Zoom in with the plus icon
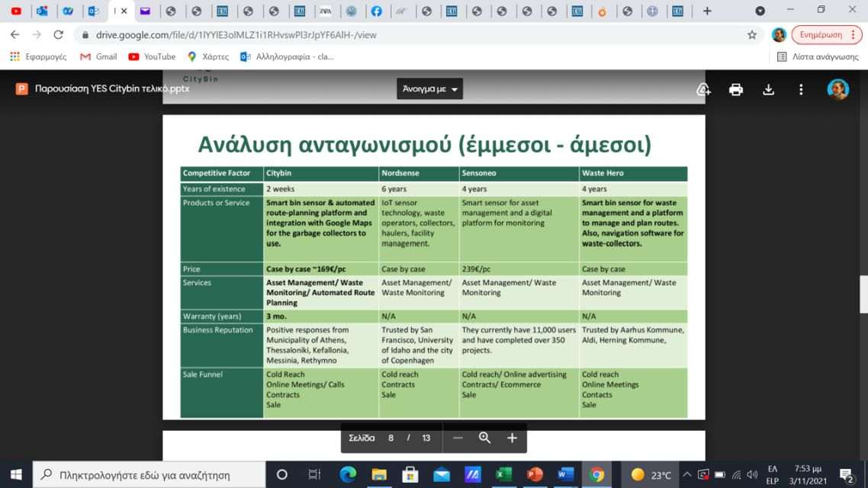 click(512, 438)
